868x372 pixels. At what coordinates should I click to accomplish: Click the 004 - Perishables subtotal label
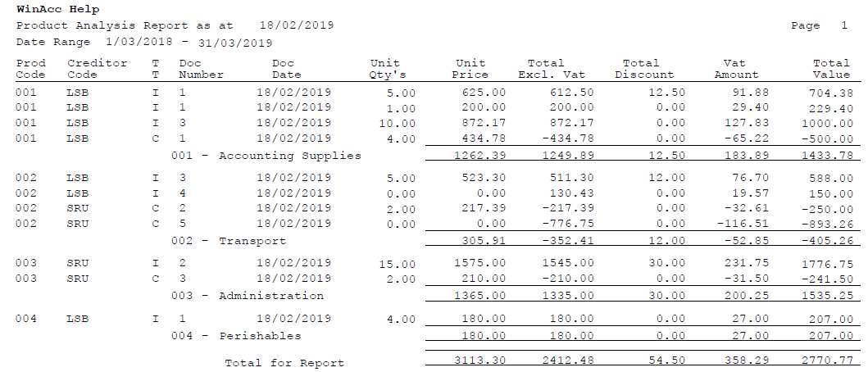tap(236, 336)
